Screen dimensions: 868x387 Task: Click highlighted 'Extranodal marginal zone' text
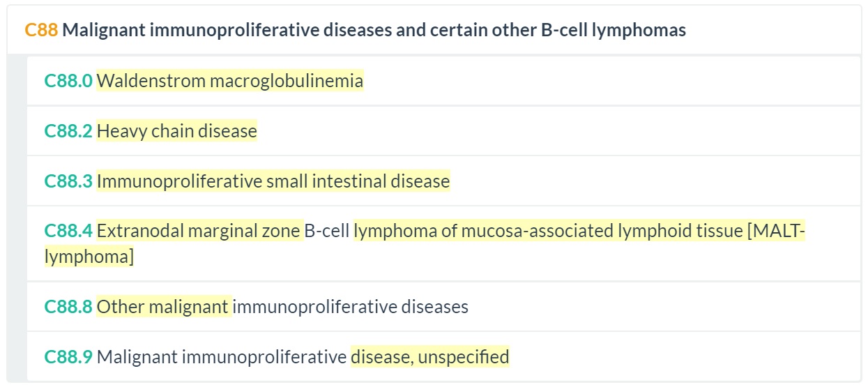[x=199, y=231]
